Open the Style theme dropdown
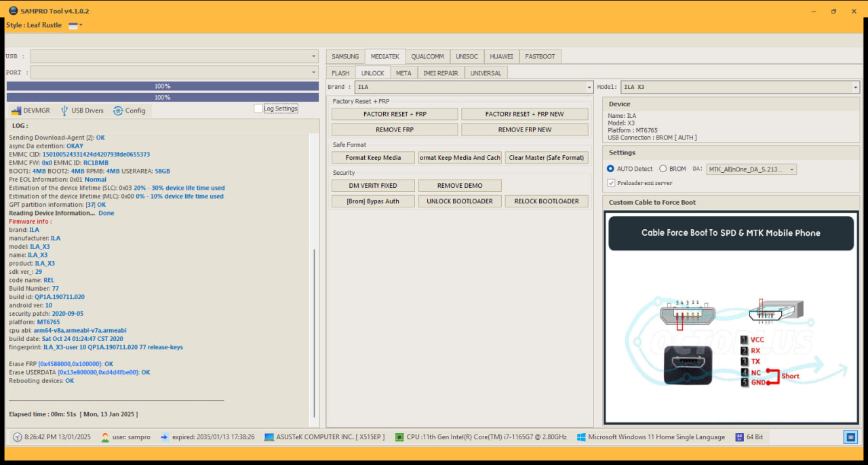This screenshot has height=465, width=868. 75,26
